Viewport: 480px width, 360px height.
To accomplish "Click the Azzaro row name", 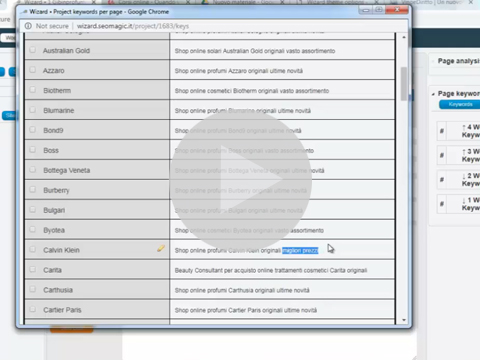I will click(54, 71).
